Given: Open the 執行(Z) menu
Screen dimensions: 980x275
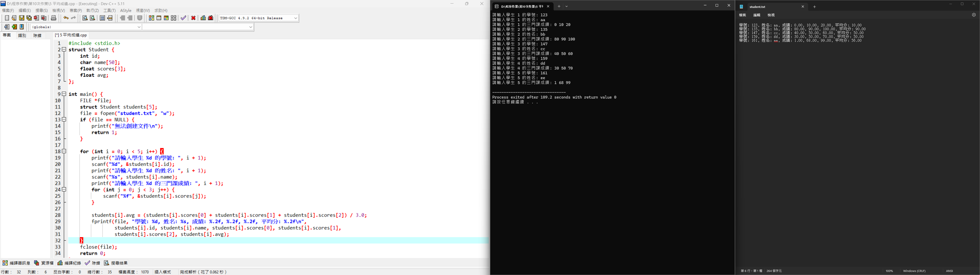Looking at the screenshot, I should pos(92,11).
